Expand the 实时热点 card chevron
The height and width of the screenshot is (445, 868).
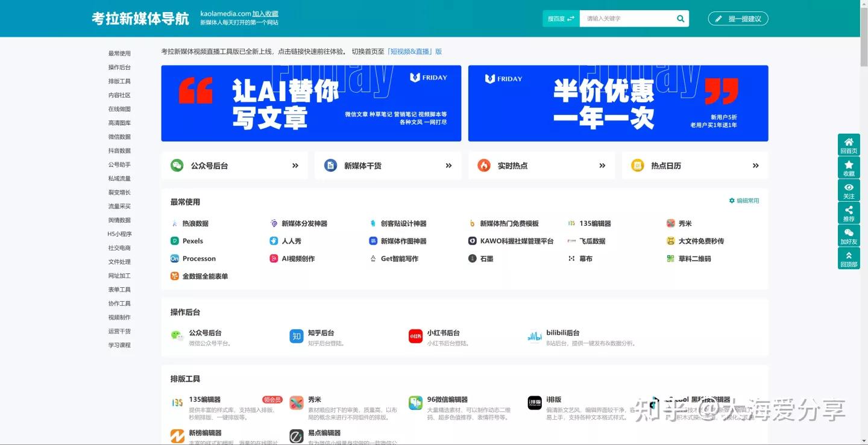pyautogui.click(x=602, y=165)
